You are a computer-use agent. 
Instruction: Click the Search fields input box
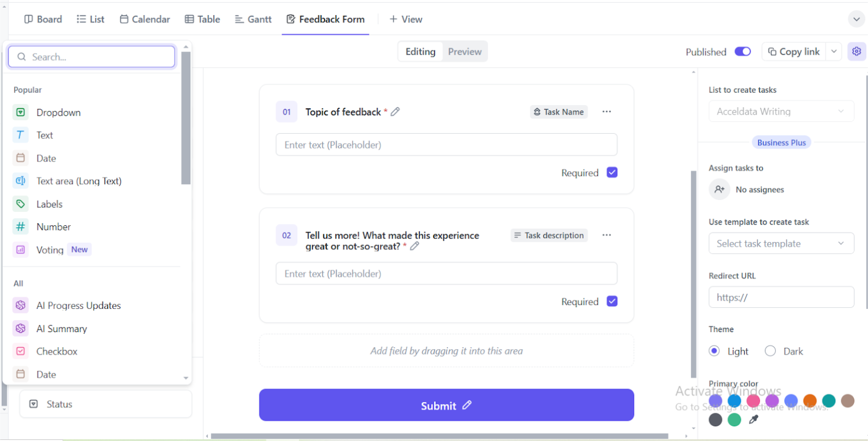coord(91,56)
